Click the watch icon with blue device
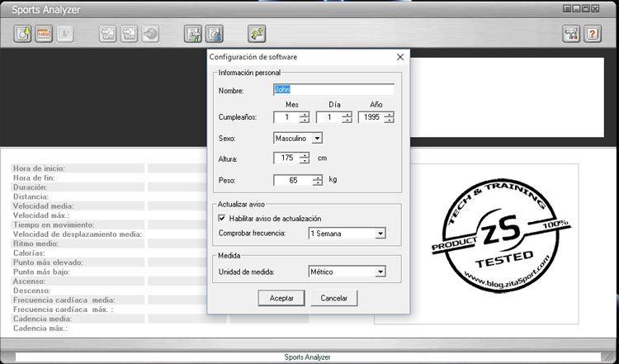This screenshot has width=619, height=364. pos(215,34)
